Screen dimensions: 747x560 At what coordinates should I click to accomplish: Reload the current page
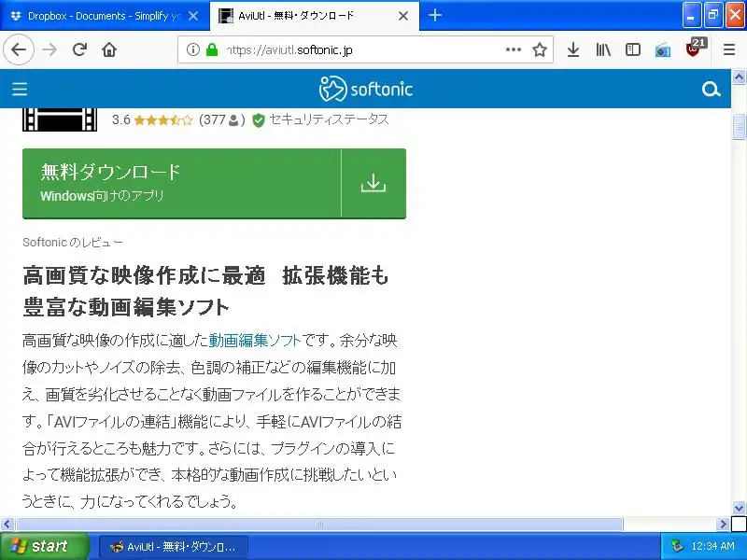pyautogui.click(x=79, y=49)
